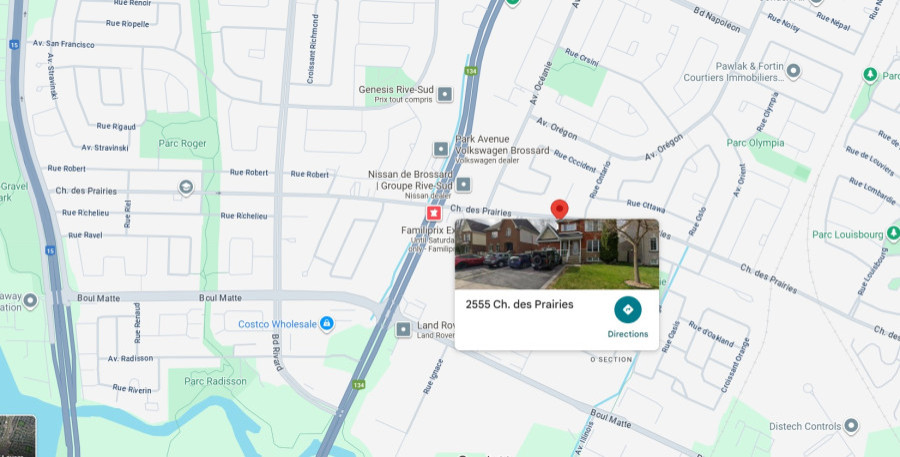Click the school icon on Ch. des Prairies
900x457 pixels.
click(x=185, y=188)
